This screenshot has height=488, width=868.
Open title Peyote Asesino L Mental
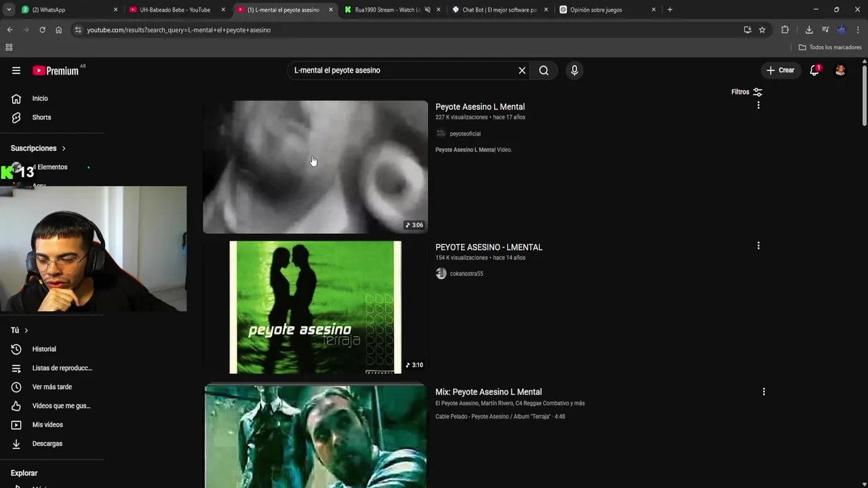tap(480, 107)
